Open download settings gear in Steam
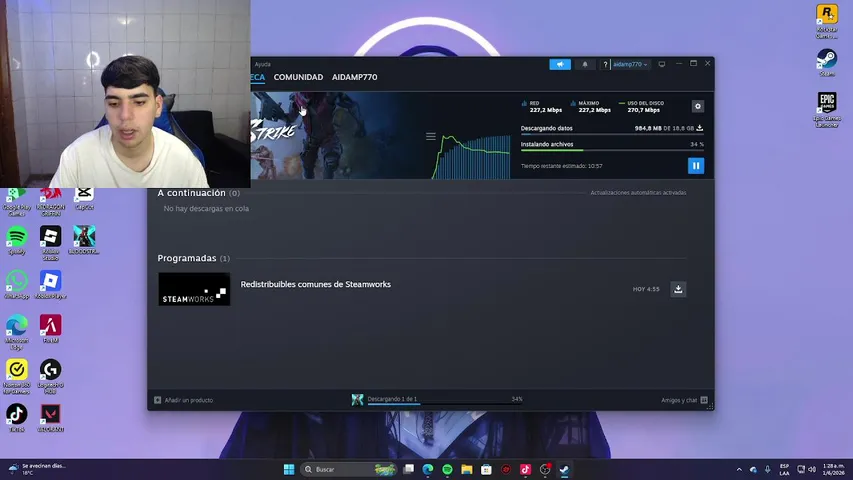 coord(697,106)
